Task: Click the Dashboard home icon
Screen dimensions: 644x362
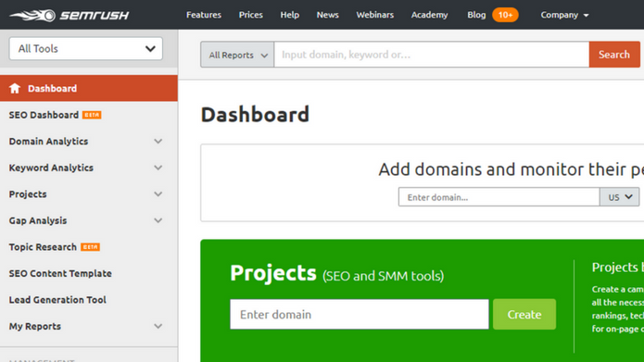Action: [x=15, y=88]
